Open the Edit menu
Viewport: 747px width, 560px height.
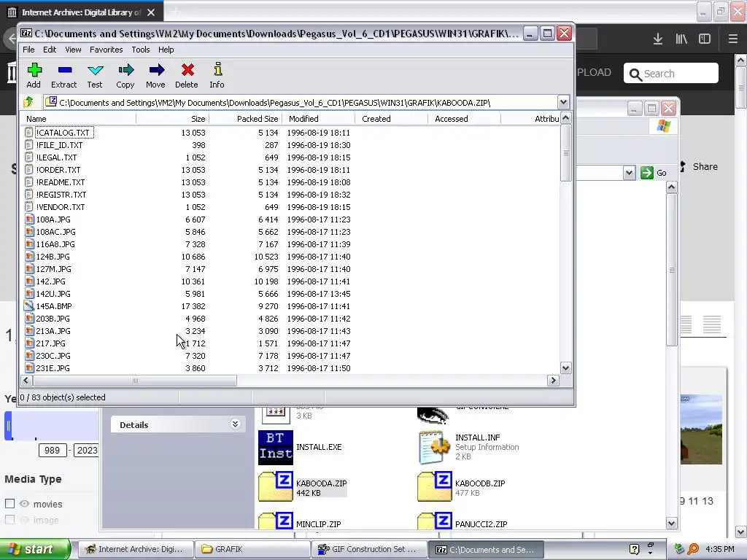(x=50, y=50)
